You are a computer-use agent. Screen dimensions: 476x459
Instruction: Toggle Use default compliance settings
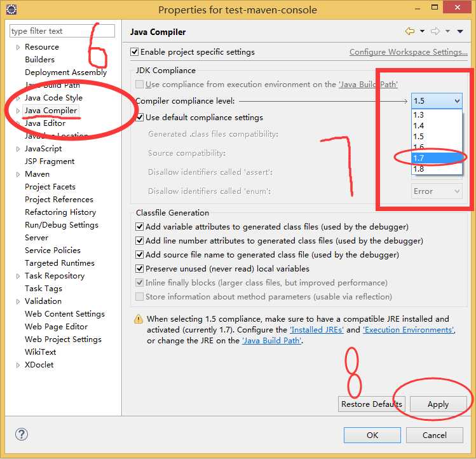point(139,117)
